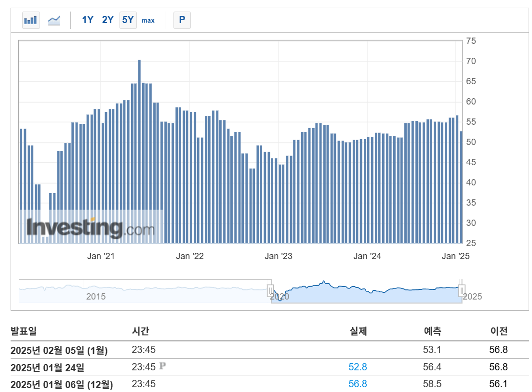Click the last bar at Jan '25

pyautogui.click(x=461, y=187)
